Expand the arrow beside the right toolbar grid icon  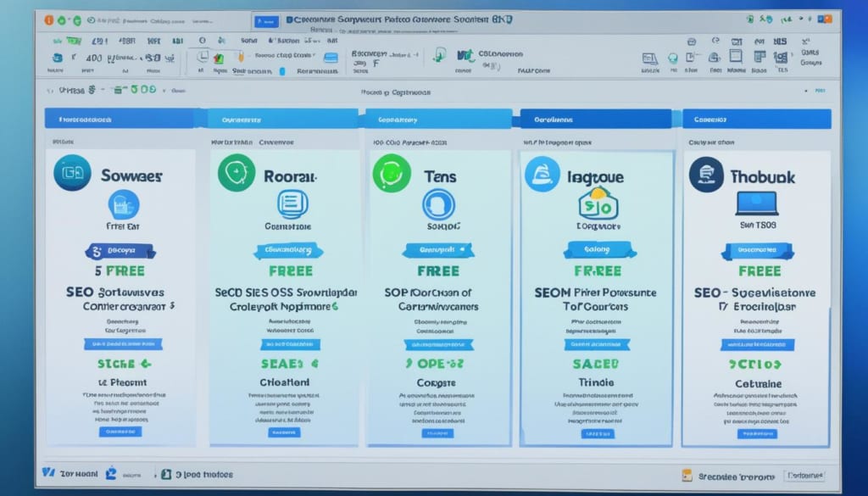[x=793, y=54]
